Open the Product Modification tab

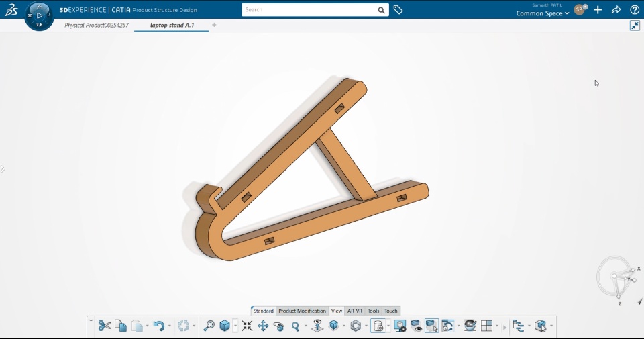(302, 311)
